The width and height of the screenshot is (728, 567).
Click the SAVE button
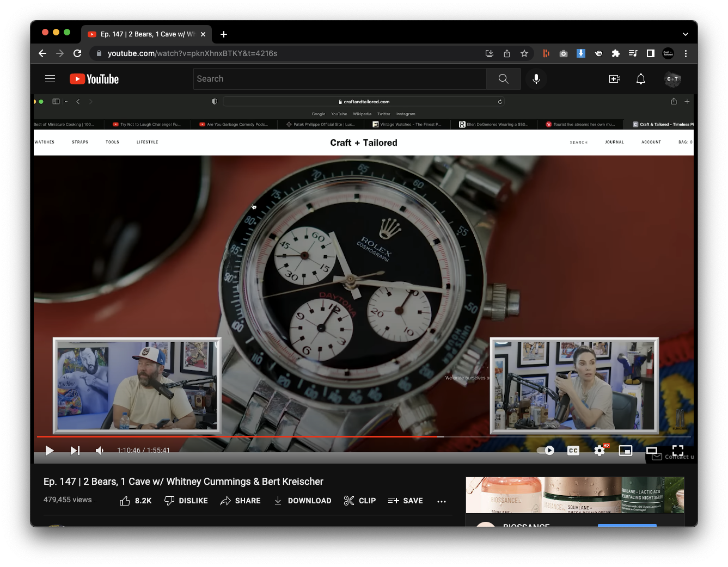405,501
